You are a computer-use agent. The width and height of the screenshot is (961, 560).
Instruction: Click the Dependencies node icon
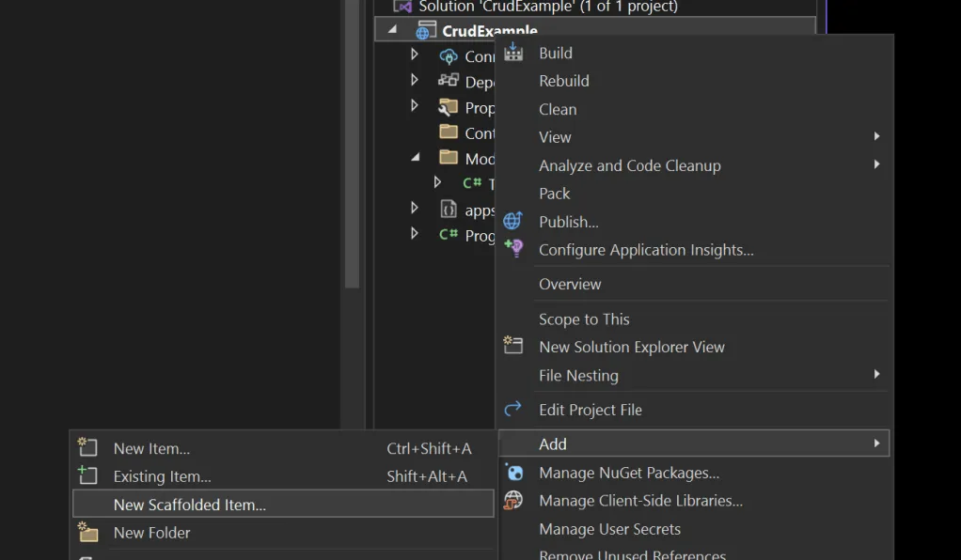click(449, 80)
